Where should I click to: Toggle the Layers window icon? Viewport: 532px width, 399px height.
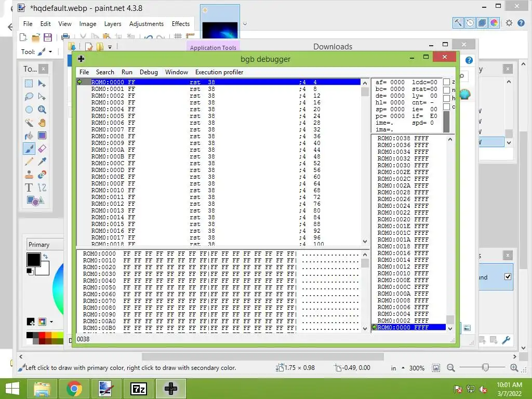pos(482,23)
